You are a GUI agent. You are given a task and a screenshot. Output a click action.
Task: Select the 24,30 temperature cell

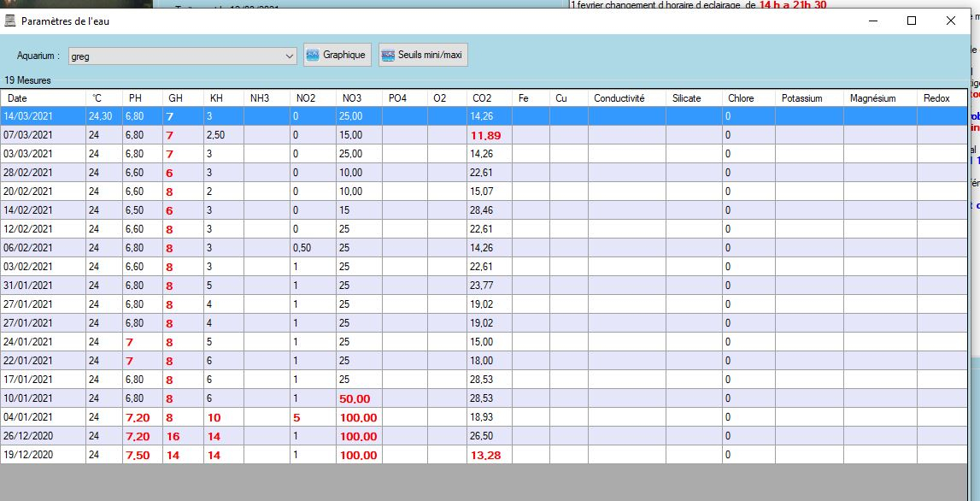104,116
